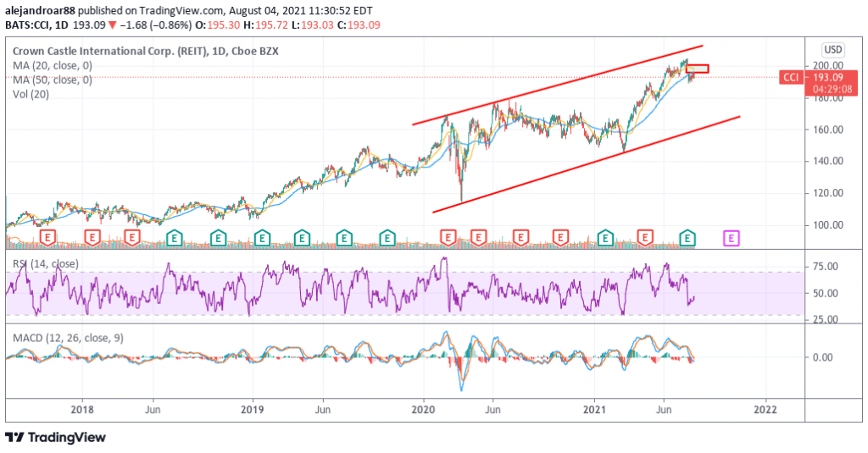Click the purple upcoming earnings E marker
The width and height of the screenshot is (868, 453).
(x=732, y=239)
